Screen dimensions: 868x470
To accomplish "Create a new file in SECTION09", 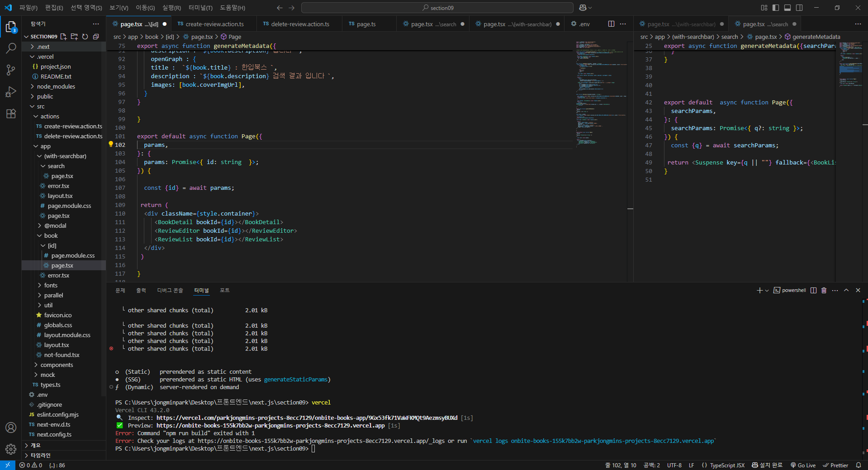I will [63, 37].
